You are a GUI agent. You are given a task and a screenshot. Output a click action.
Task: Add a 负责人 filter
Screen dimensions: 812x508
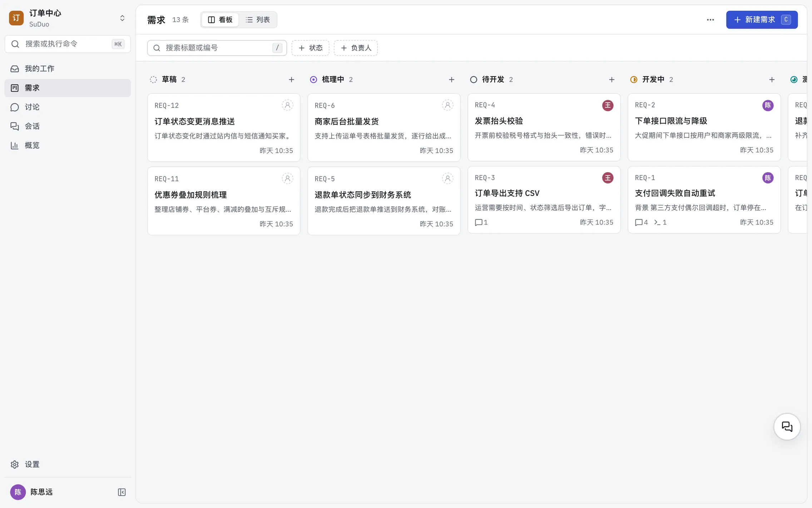(356, 48)
